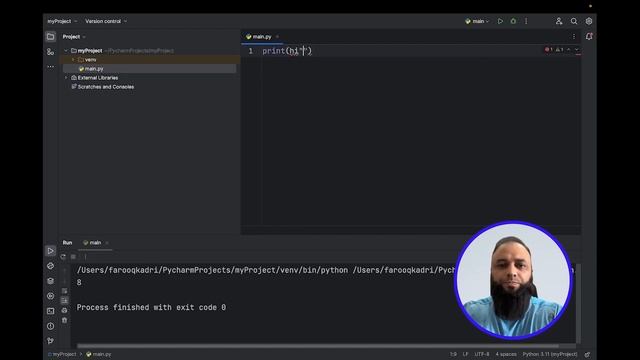The height and width of the screenshot is (360, 640).
Task: Open more run actions vertical dots
Action: pyautogui.click(x=526, y=21)
